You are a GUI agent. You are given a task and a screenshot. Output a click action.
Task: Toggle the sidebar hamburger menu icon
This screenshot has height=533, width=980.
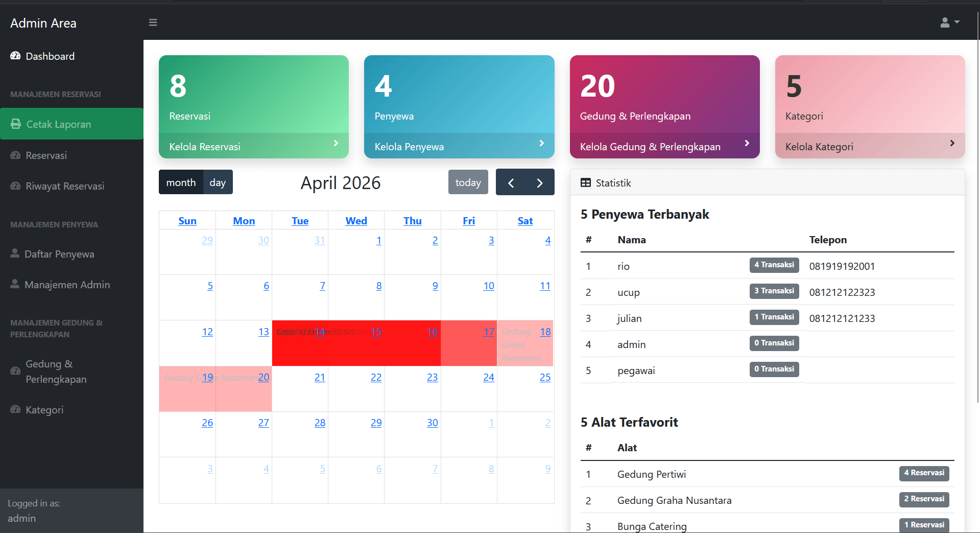153,22
